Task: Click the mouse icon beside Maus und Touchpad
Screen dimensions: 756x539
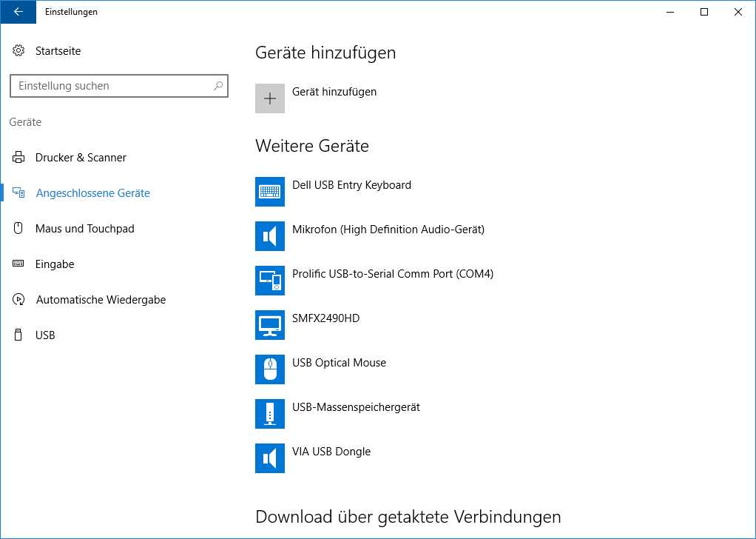Action: (18, 228)
